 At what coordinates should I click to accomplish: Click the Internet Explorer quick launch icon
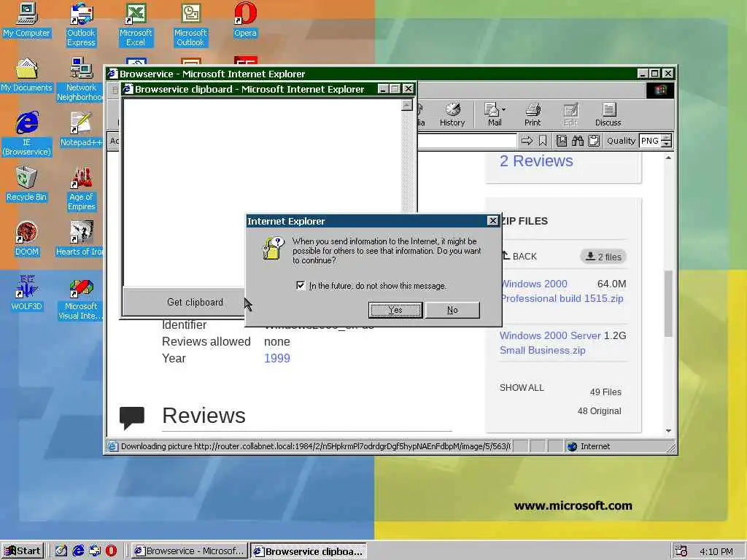pos(78,551)
